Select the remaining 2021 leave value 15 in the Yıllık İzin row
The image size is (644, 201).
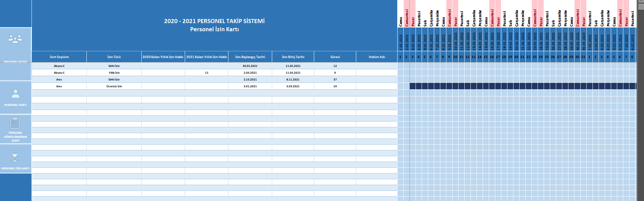coord(207,73)
